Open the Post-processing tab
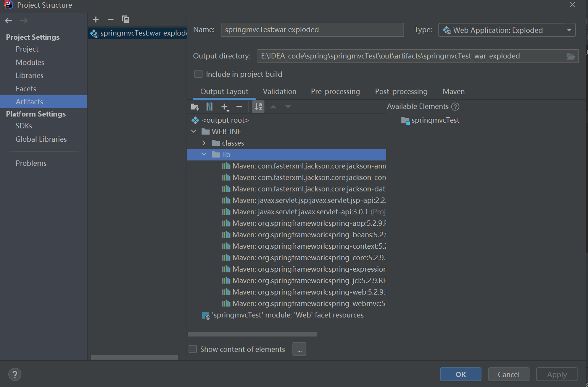This screenshot has height=387, width=588. (x=401, y=92)
